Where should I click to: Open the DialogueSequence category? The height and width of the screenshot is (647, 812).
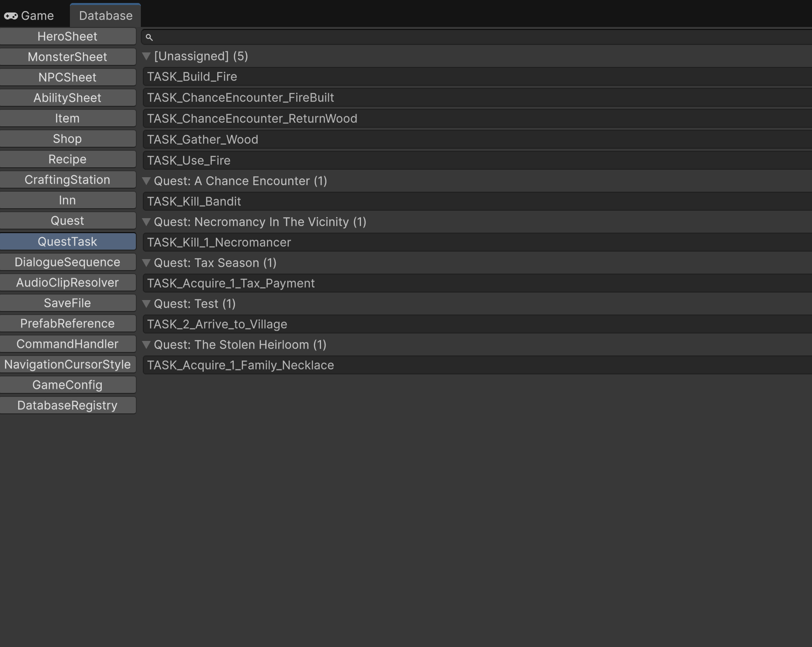(x=67, y=262)
